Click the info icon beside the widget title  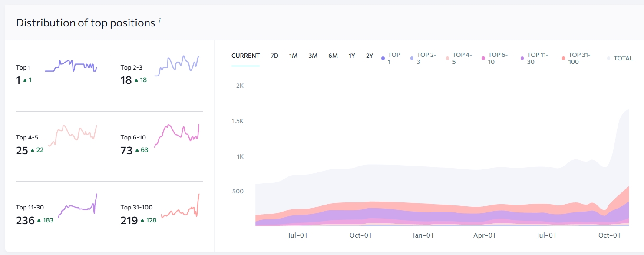click(159, 21)
